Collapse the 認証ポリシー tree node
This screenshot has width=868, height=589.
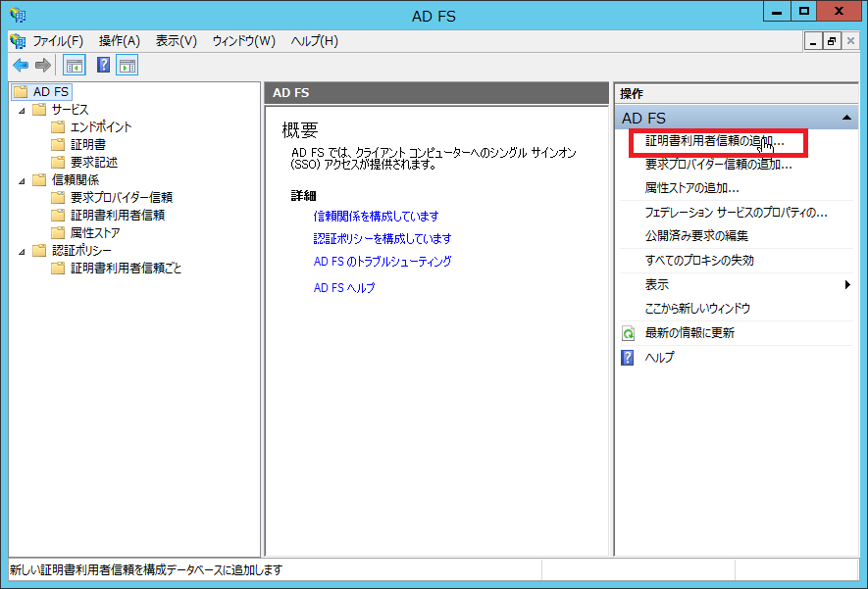pyautogui.click(x=23, y=252)
